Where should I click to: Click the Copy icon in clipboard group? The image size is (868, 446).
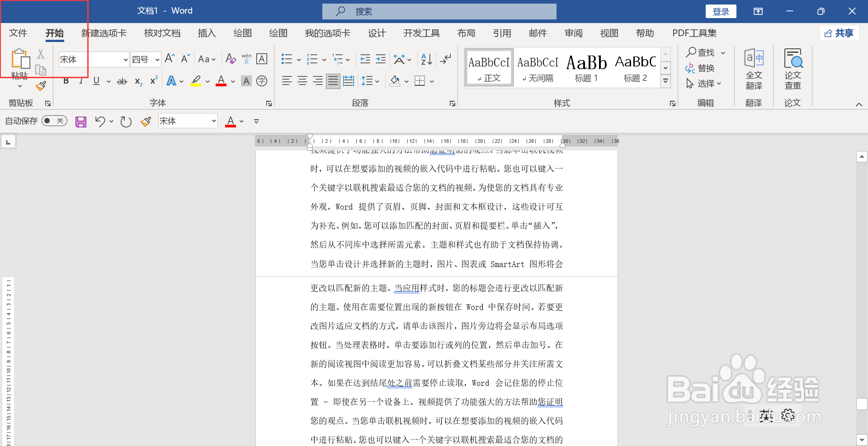[41, 70]
